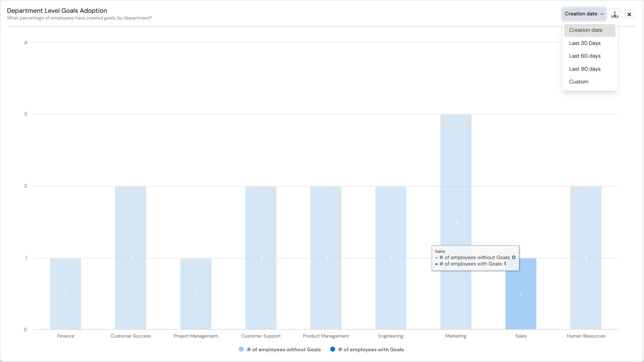
Task: Click the Customer Success bar
Action: click(x=130, y=258)
